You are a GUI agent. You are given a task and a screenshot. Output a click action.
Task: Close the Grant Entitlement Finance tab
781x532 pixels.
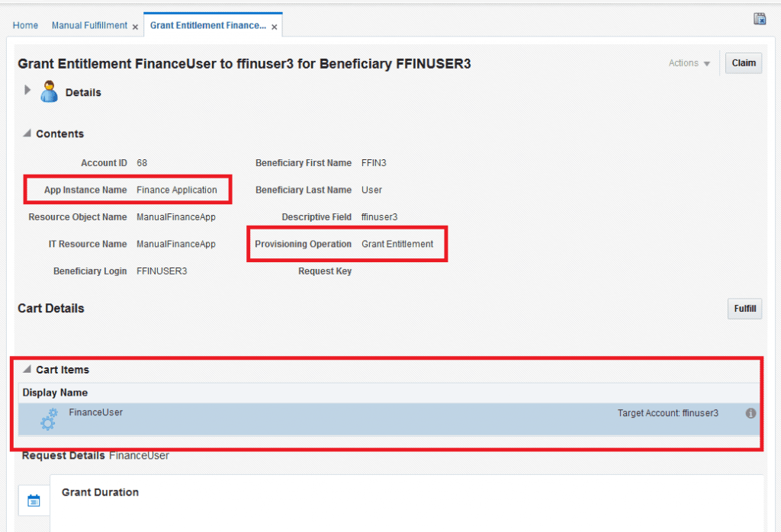(275, 27)
